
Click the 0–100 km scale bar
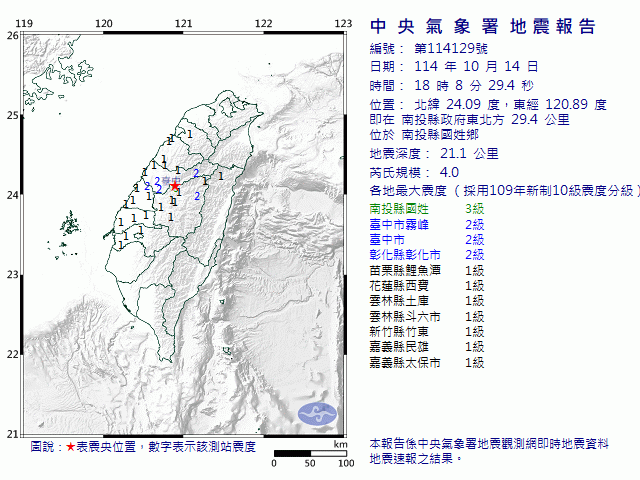[310, 455]
